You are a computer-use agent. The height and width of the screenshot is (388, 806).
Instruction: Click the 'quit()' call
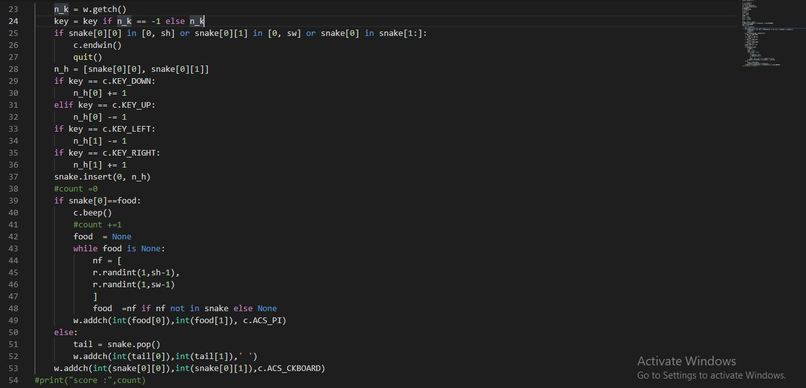[x=87, y=57]
